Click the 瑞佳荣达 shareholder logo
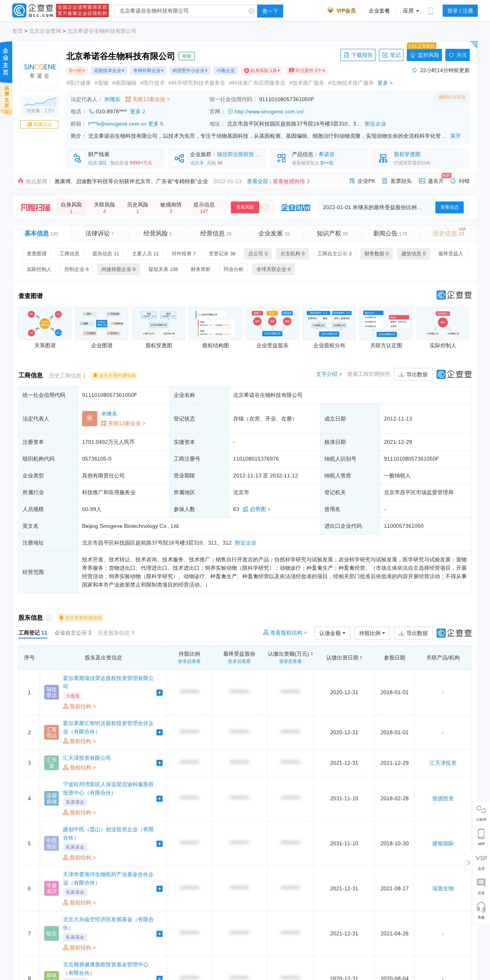The image size is (490, 980). pyautogui.click(x=52, y=692)
